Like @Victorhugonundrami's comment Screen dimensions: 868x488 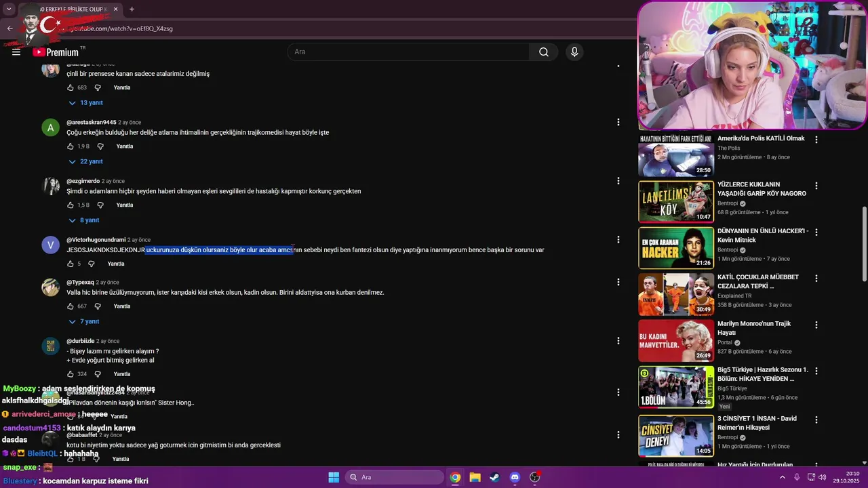71,264
